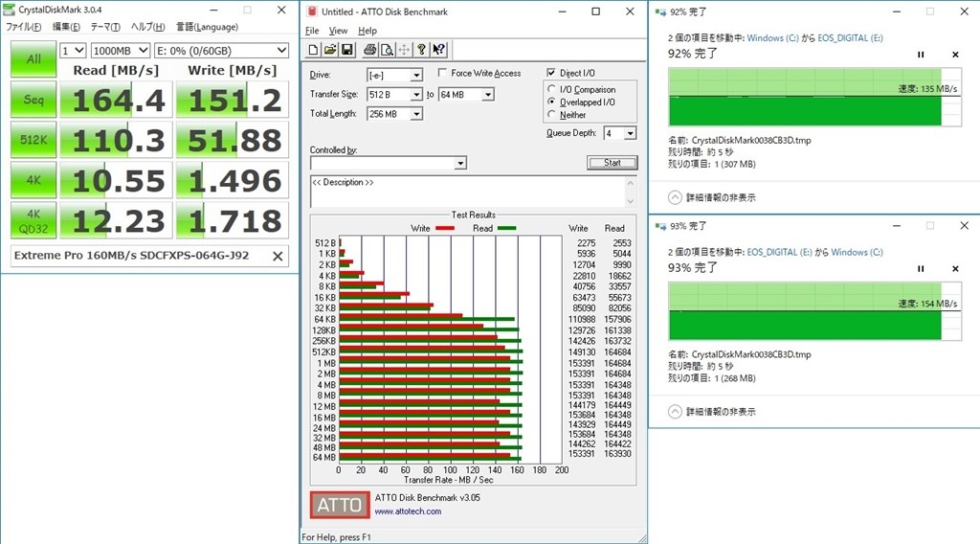The height and width of the screenshot is (544, 980).
Task: Open the Controlled by dropdown
Action: click(x=460, y=163)
